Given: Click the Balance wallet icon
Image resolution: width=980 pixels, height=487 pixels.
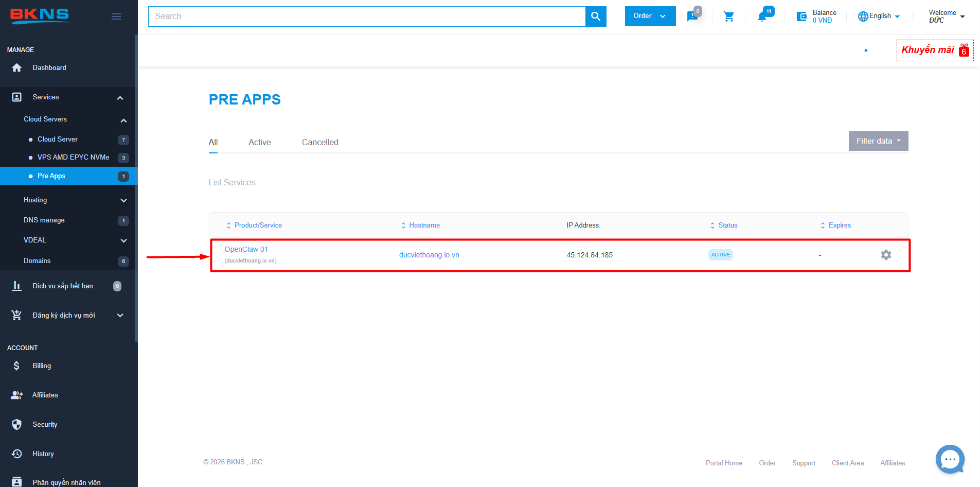Looking at the screenshot, I should tap(801, 16).
